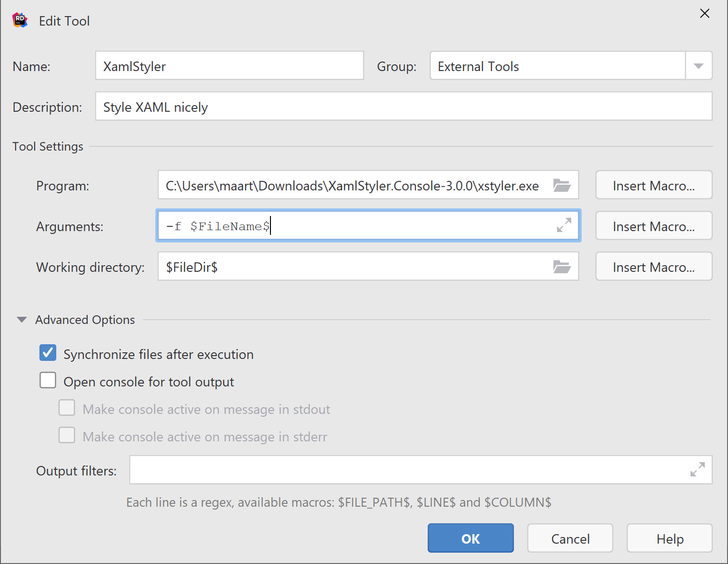Collapse the Advanced Options section
Image resolution: width=728 pixels, height=564 pixels.
click(22, 320)
